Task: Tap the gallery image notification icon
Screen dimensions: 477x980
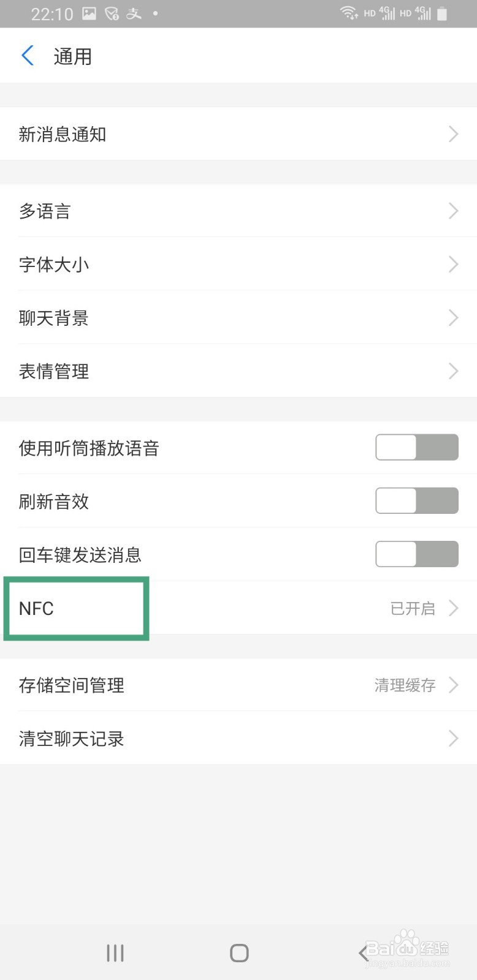Action: 90,13
